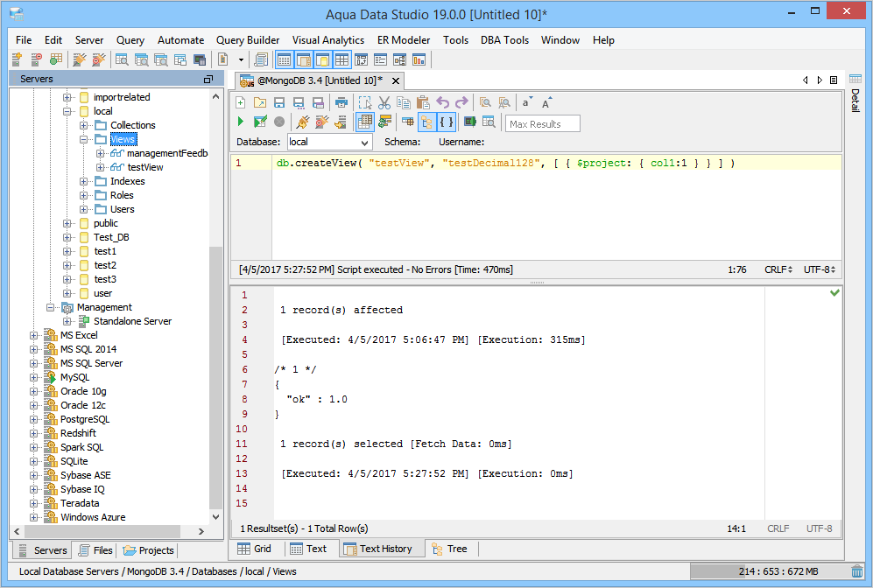873x588 pixels.
Task: Open the Query Builder menu
Action: 248,40
